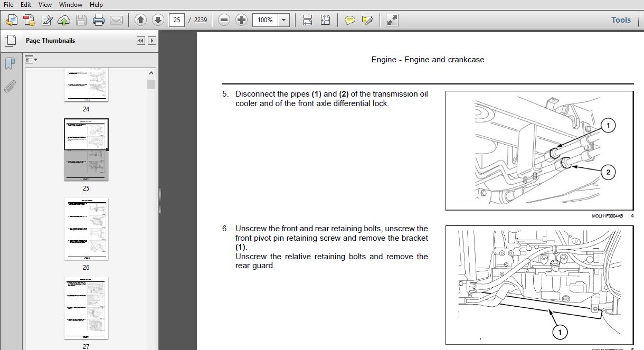
Task: Open the Tools pane
Action: point(621,20)
